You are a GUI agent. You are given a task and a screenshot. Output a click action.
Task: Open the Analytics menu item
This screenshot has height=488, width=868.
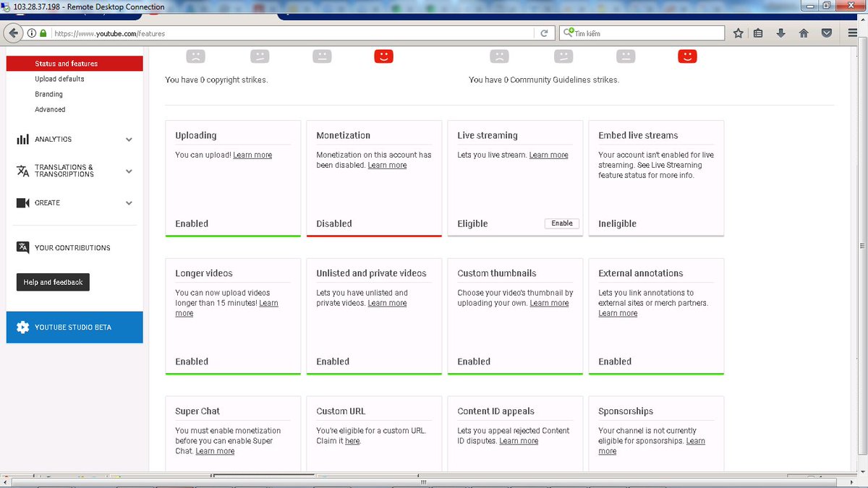[x=54, y=140]
